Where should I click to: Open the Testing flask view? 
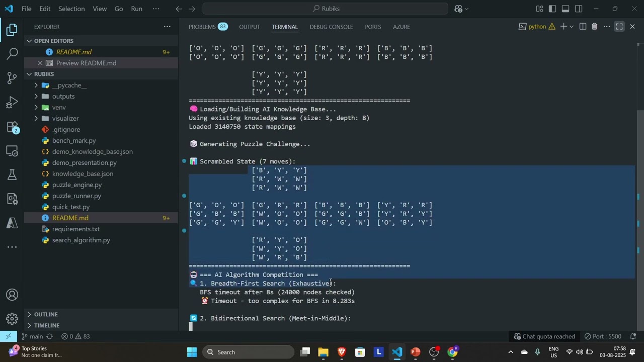[12, 175]
